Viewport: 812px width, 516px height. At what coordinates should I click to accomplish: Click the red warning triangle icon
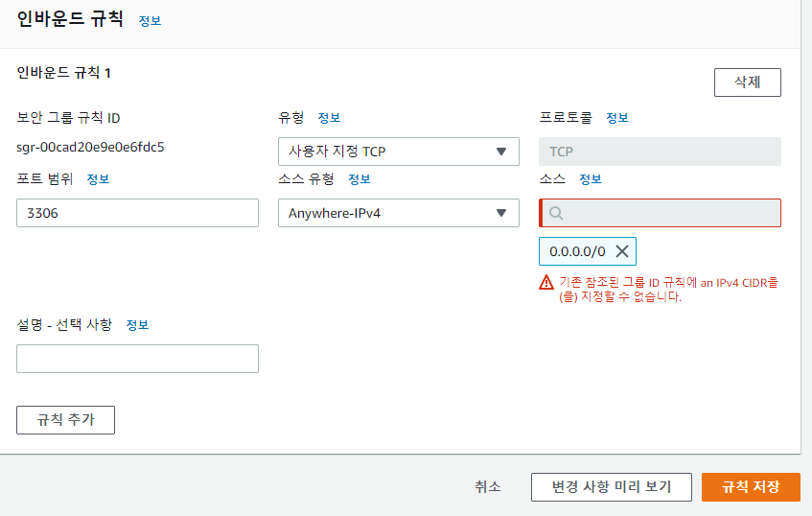coord(545,282)
